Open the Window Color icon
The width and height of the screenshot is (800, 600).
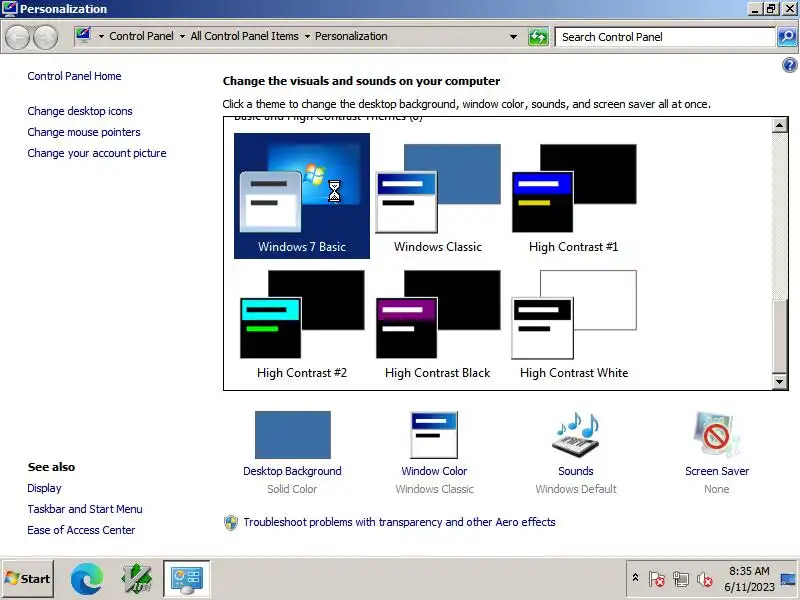(434, 435)
